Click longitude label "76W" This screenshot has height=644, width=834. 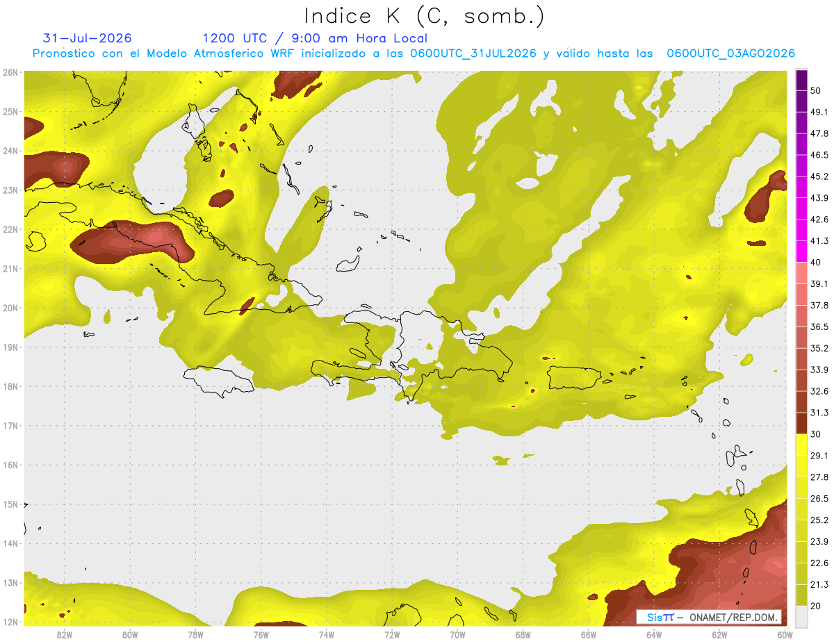(x=261, y=635)
